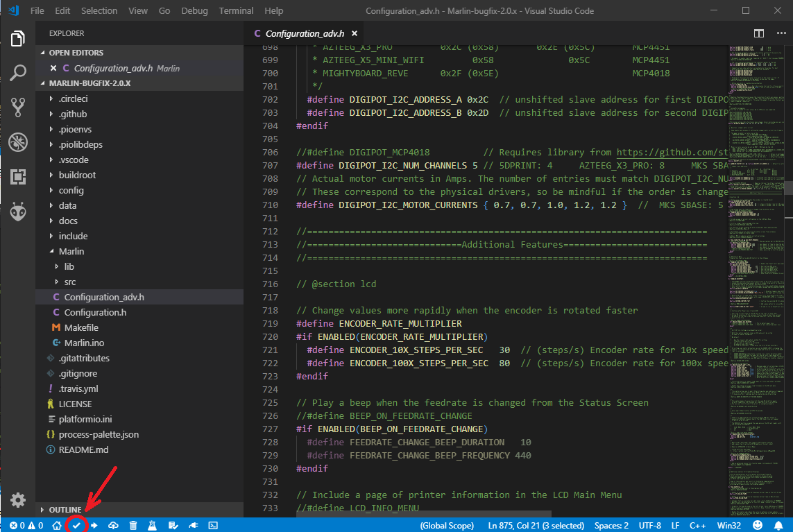The width and height of the screenshot is (793, 532).
Task: Open the Explorer view in the activity bar
Action: pos(18,38)
